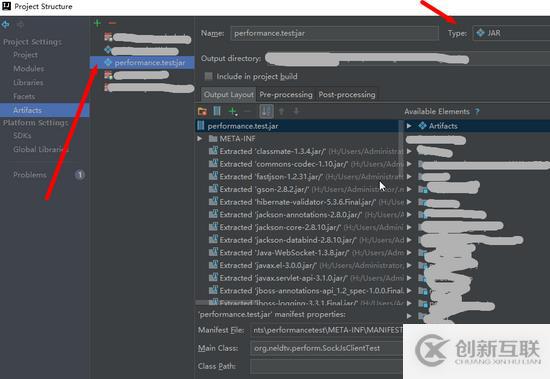Select performance.test.jar in artifact list

142,62
